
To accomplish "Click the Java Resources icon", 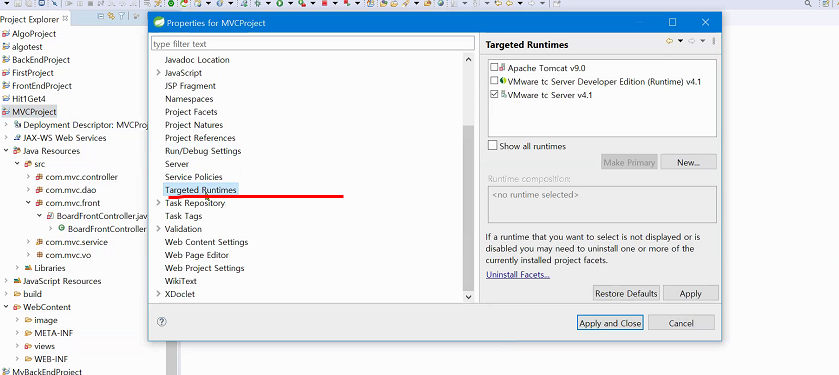I will pyautogui.click(x=17, y=151).
